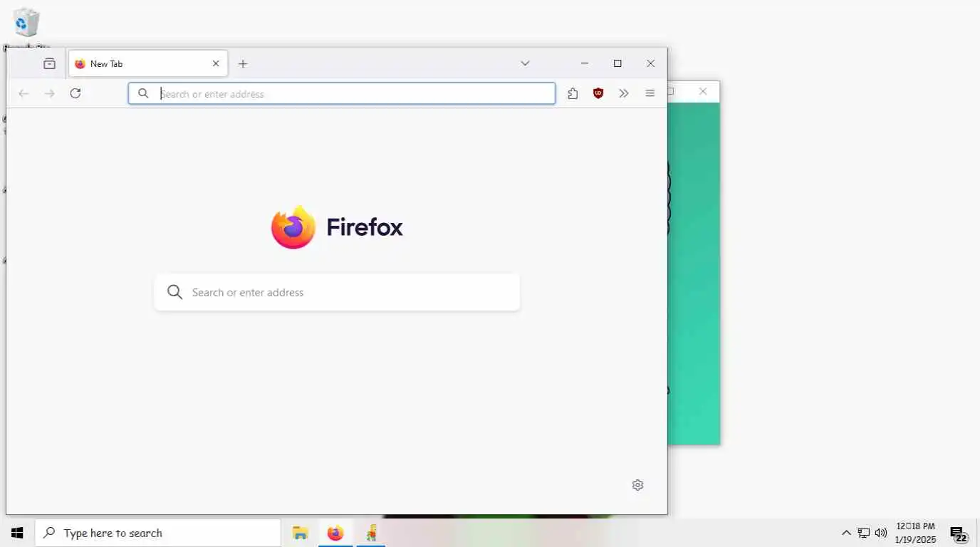Open a new tab with plus button
This screenshot has width=980, height=547.
point(243,63)
